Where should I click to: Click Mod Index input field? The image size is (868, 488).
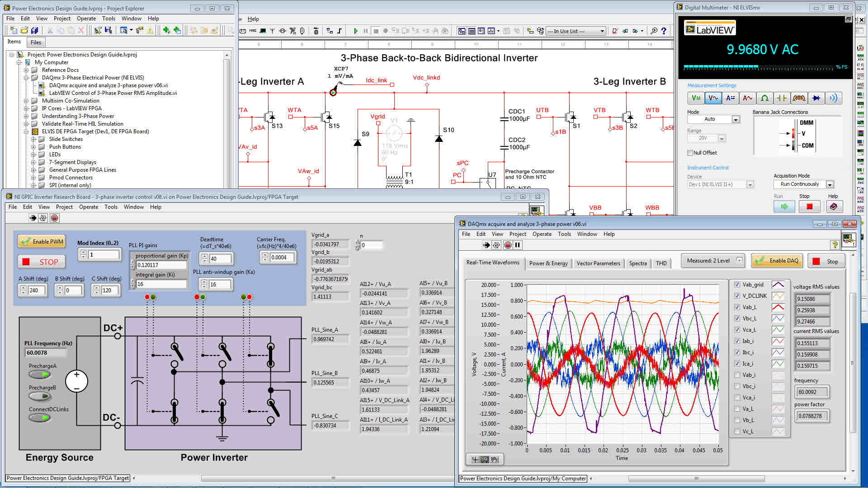104,255
